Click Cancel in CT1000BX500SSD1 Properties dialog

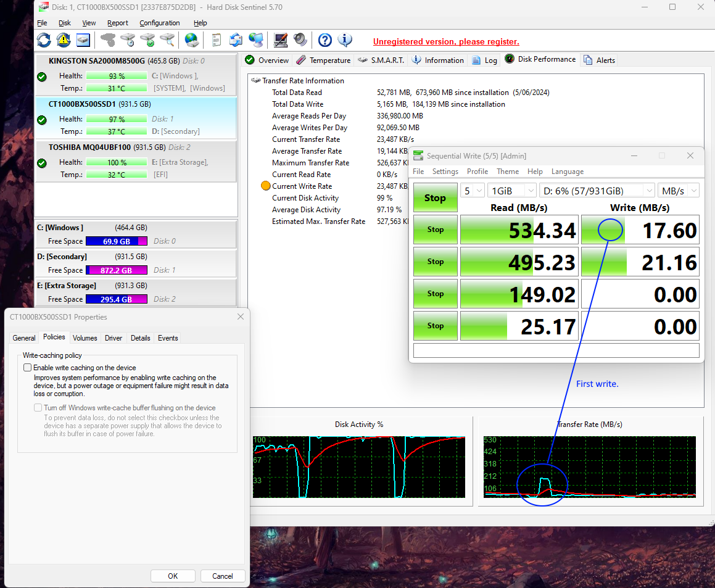223,576
